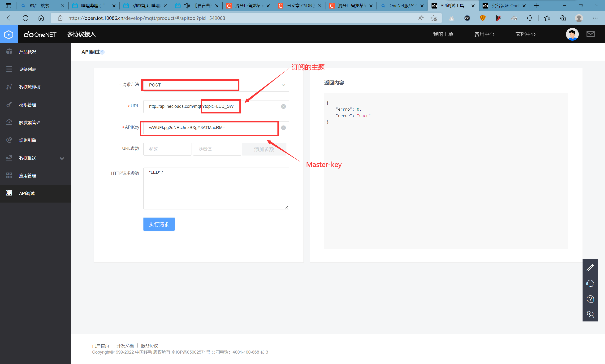Click the 执行请求 button
Viewport: 605px width, 364px height.
(x=159, y=224)
